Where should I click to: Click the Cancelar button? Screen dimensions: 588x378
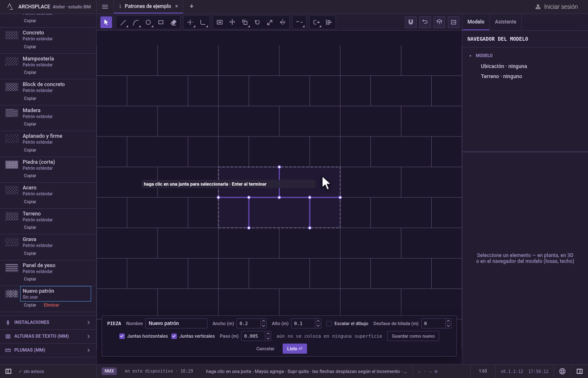tap(265, 349)
